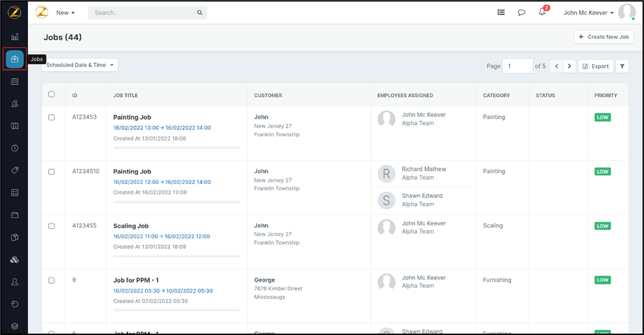
Task: Expand the New dropdown menu
Action: [66, 12]
